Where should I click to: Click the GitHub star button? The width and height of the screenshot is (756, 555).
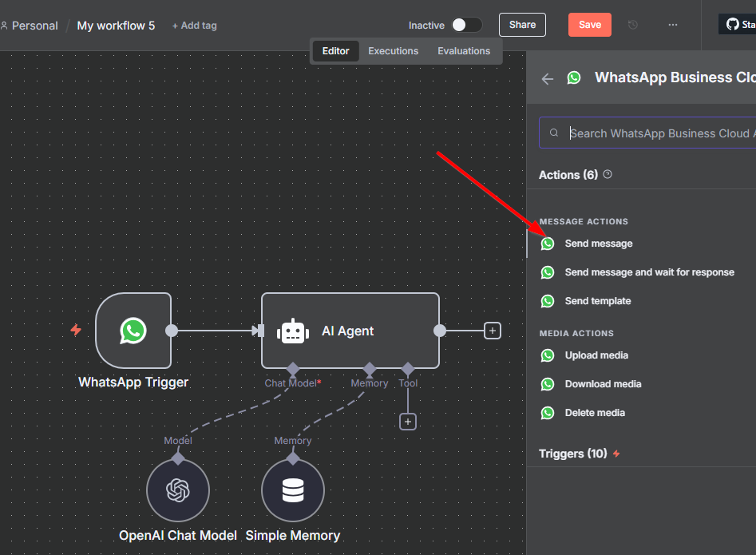coord(738,24)
